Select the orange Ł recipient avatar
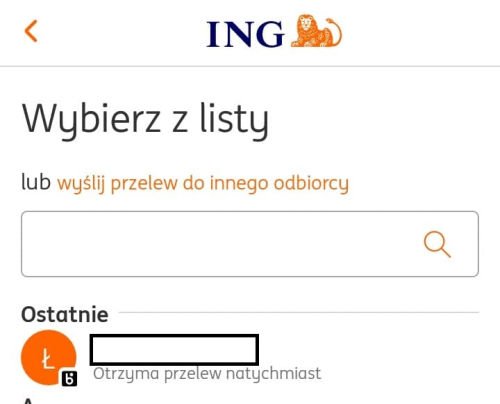Screen dimensions: 500x404 point(49,358)
